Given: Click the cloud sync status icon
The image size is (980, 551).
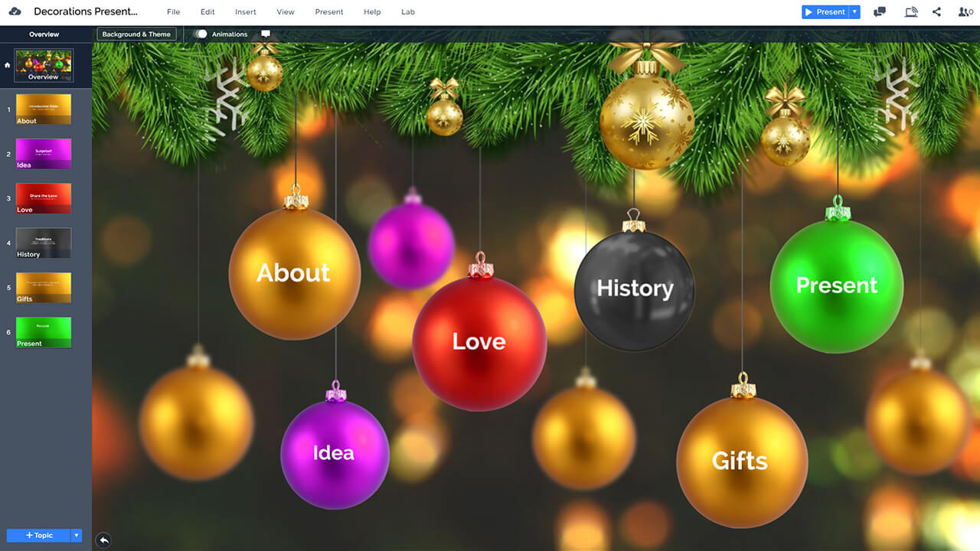Looking at the screenshot, I should click(15, 11).
